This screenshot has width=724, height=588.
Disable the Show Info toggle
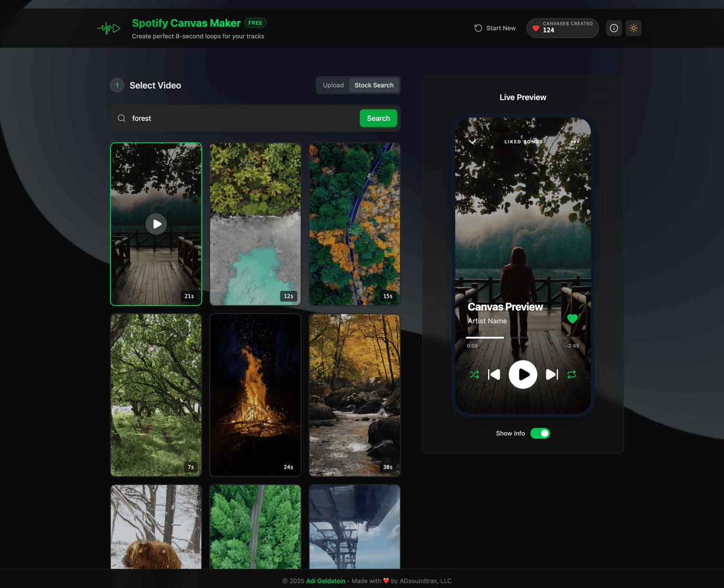(x=540, y=433)
